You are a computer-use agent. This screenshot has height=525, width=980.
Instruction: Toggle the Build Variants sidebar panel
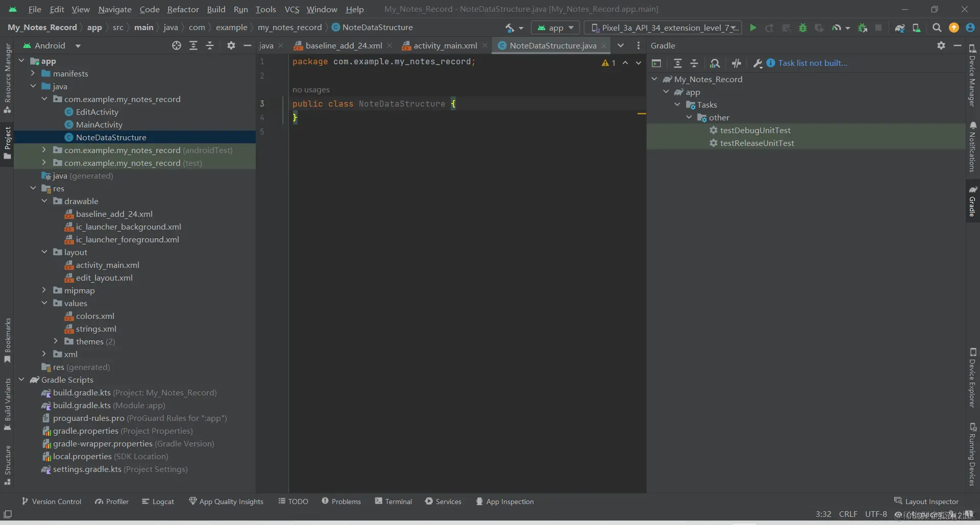click(7, 404)
